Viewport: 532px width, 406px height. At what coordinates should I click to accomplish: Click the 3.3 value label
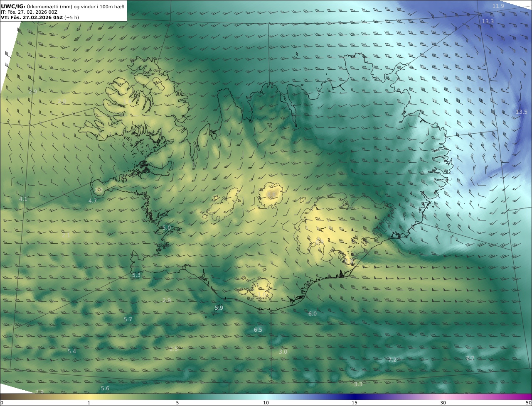coord(358,384)
